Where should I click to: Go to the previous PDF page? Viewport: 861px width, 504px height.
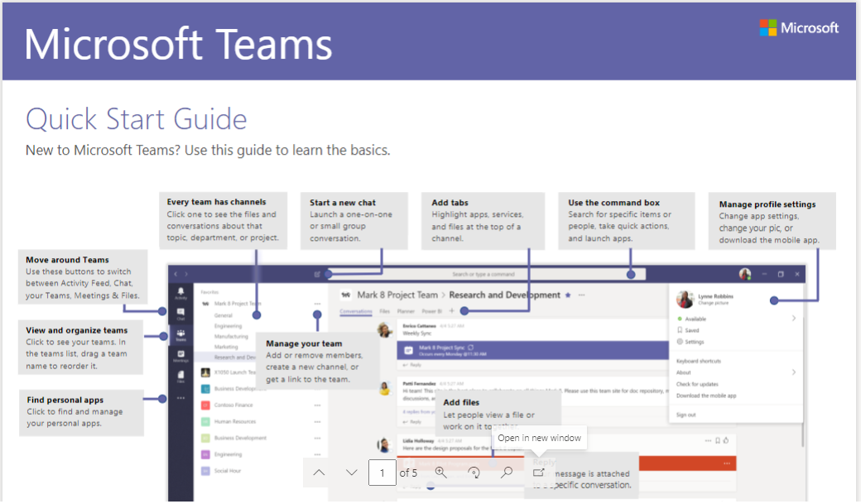[319, 473]
